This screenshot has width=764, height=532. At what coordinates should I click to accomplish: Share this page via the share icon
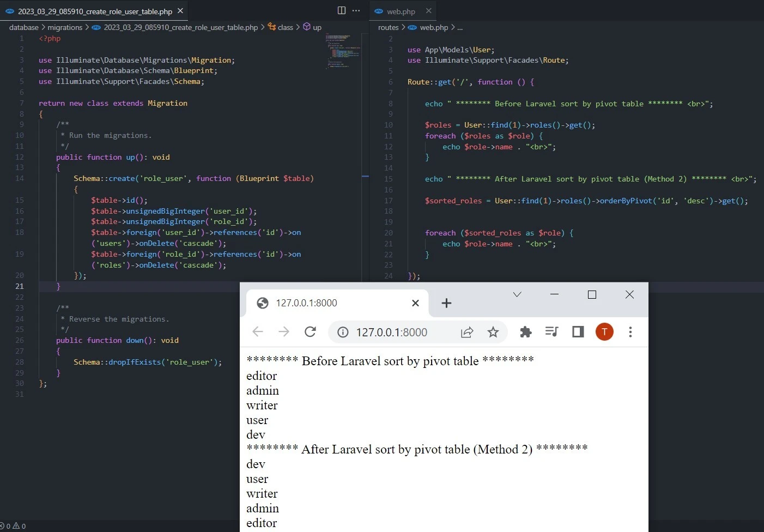point(467,332)
